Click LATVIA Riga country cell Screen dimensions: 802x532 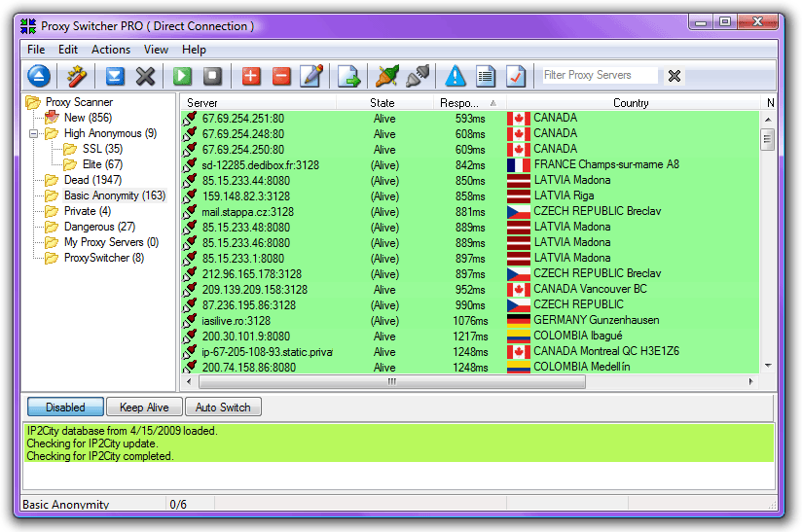coord(564,195)
